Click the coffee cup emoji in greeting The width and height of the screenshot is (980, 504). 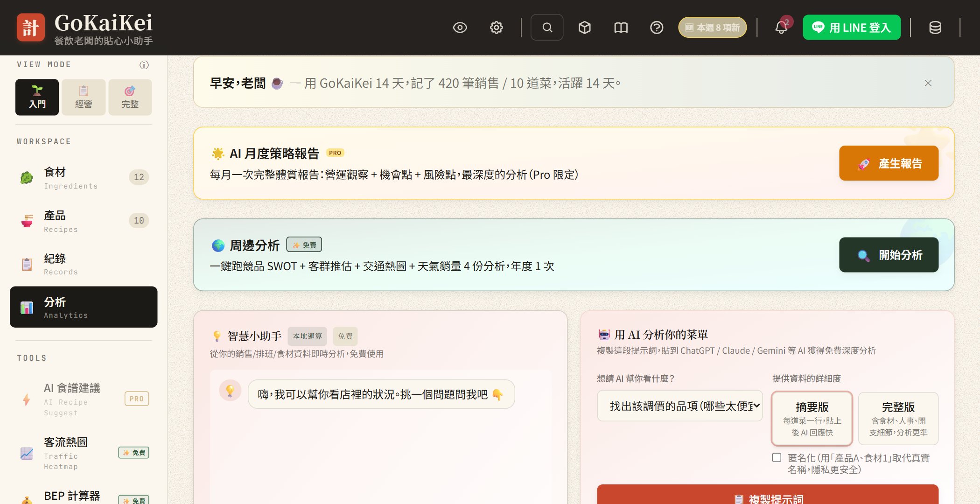277,84
